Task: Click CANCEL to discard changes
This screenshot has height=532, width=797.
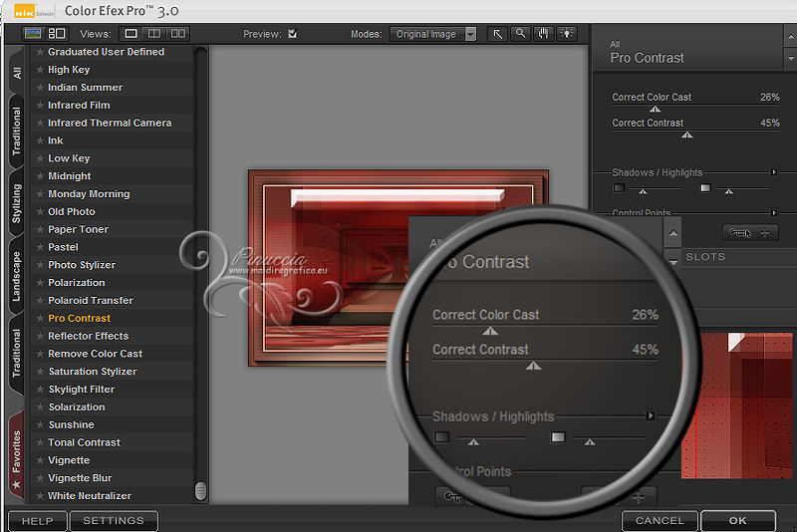Action: (x=660, y=521)
